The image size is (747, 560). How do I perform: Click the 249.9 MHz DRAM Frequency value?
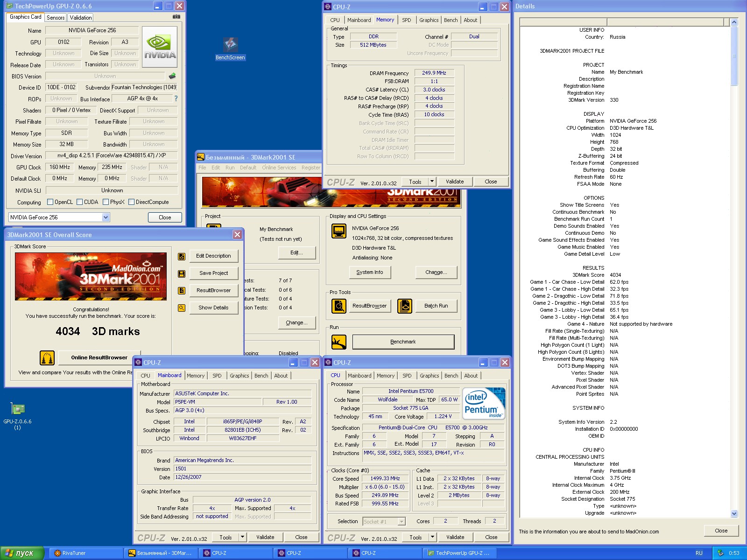pos(434,73)
